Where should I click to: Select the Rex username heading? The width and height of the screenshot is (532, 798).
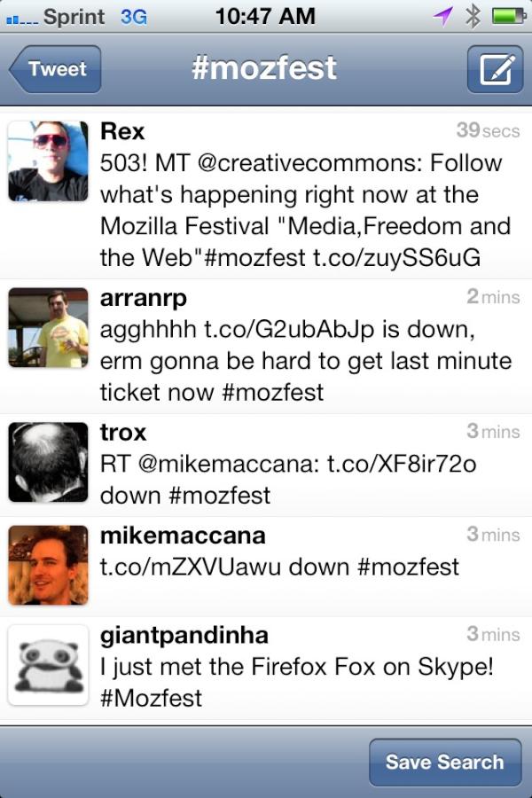click(x=122, y=131)
